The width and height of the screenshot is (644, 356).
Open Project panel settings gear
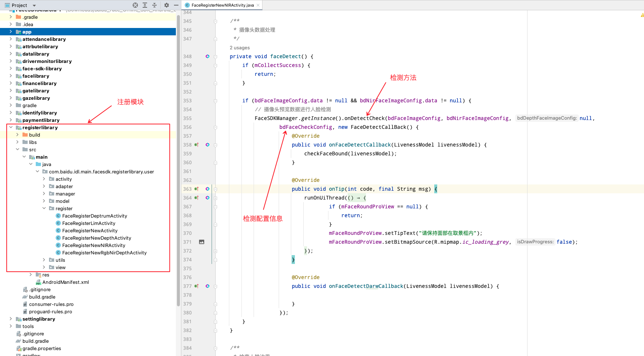coord(167,5)
